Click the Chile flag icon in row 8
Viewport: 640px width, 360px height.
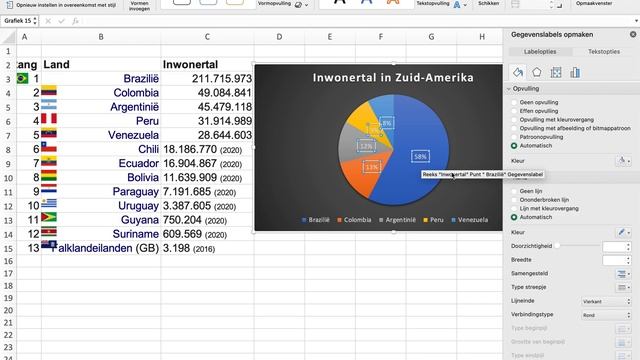(49, 147)
